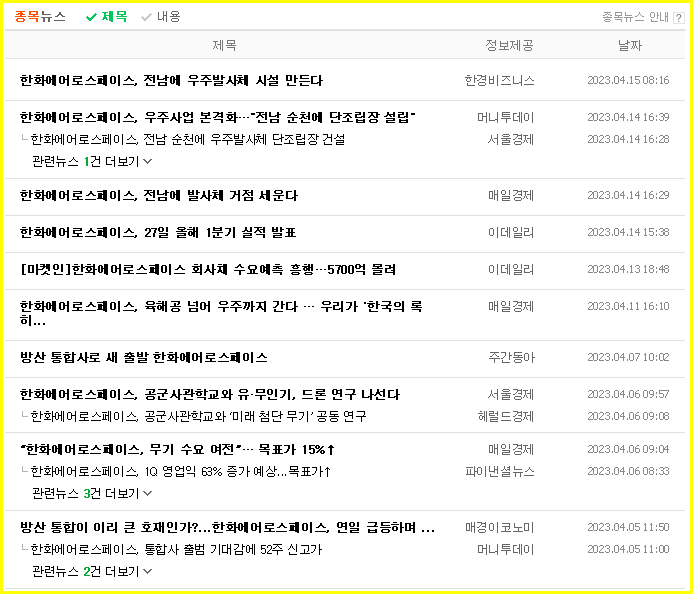
Task: Click date 2023.04.07 10:02
Action: point(628,357)
